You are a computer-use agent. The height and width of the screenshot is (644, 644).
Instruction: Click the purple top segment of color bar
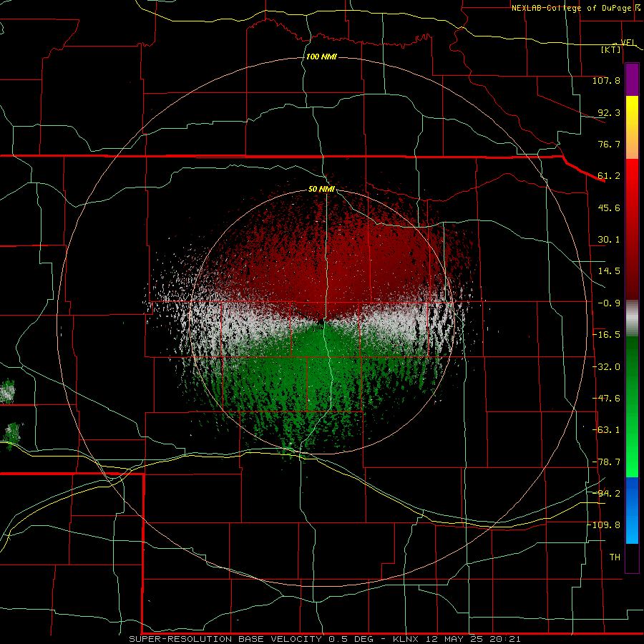(632, 79)
